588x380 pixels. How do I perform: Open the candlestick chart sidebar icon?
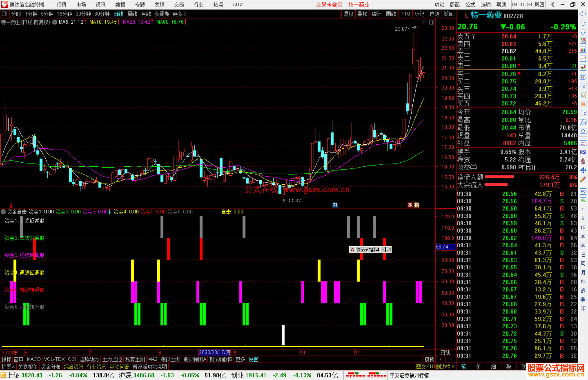583,68
